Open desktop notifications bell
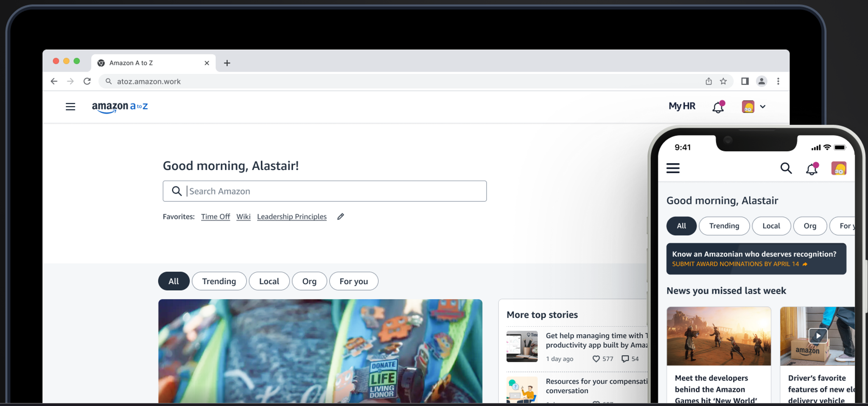 (x=718, y=107)
